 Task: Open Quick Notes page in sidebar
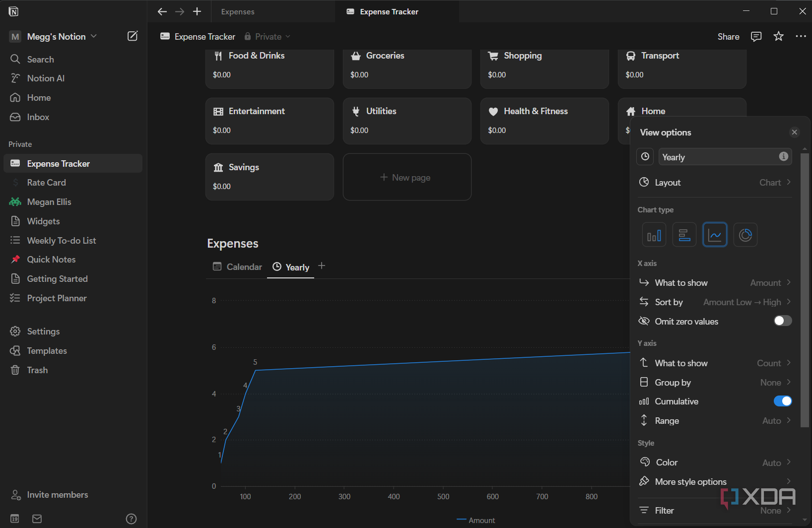click(73, 260)
